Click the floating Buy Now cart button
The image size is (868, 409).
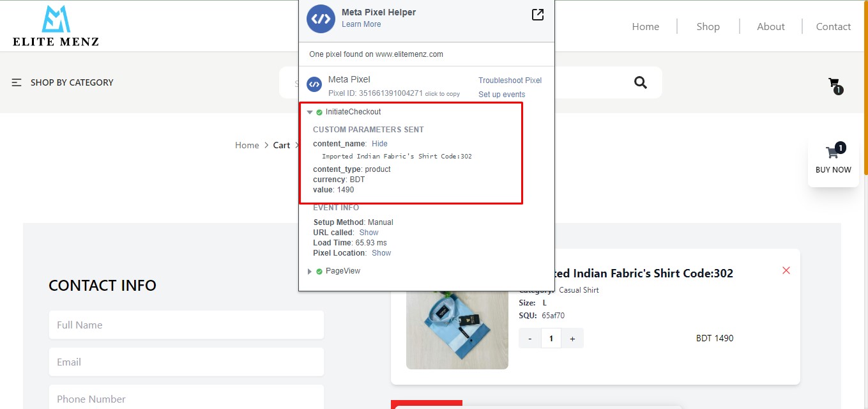point(833,160)
